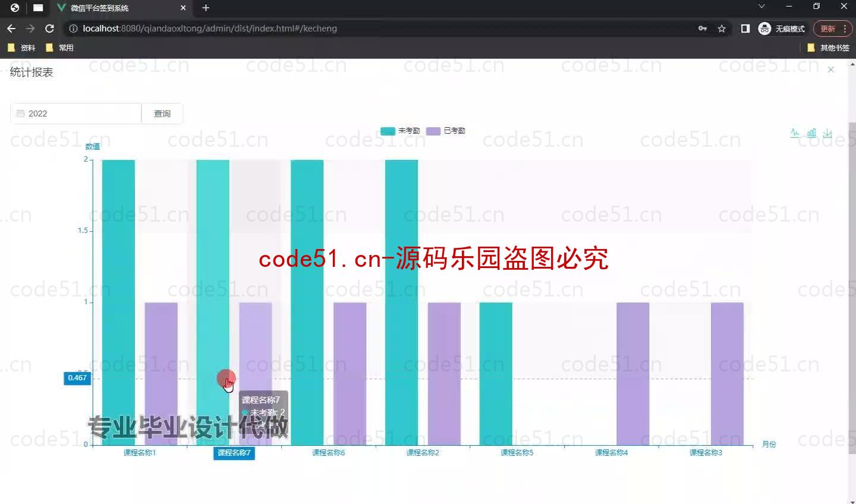
Task: Click the axis label 课程名称4
Action: [x=612, y=453]
